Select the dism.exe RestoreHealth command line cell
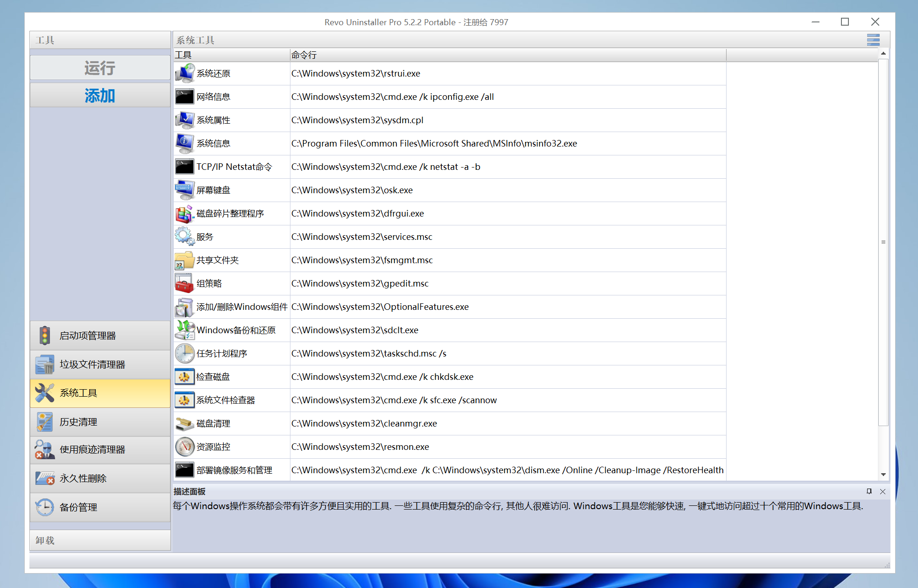 pos(508,470)
